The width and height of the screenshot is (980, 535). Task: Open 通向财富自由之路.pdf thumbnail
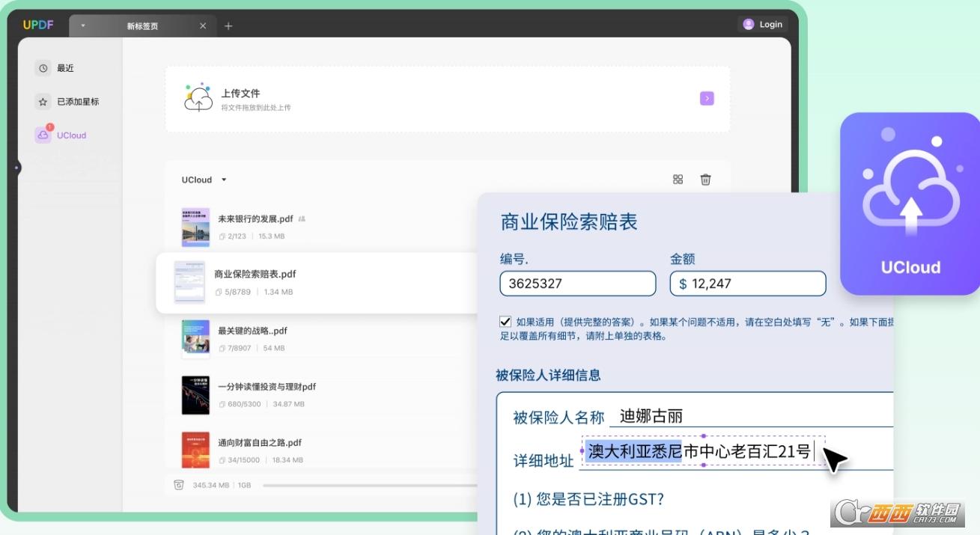click(x=195, y=450)
